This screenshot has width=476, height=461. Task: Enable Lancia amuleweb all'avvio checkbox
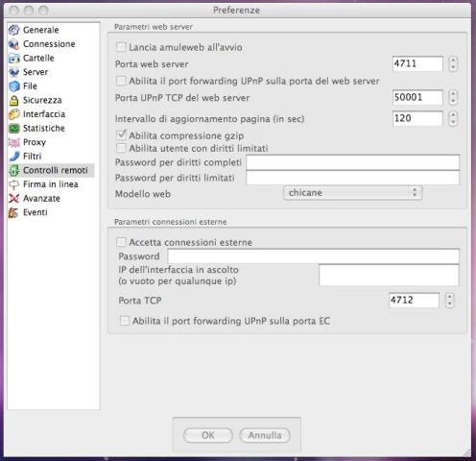click(x=121, y=47)
